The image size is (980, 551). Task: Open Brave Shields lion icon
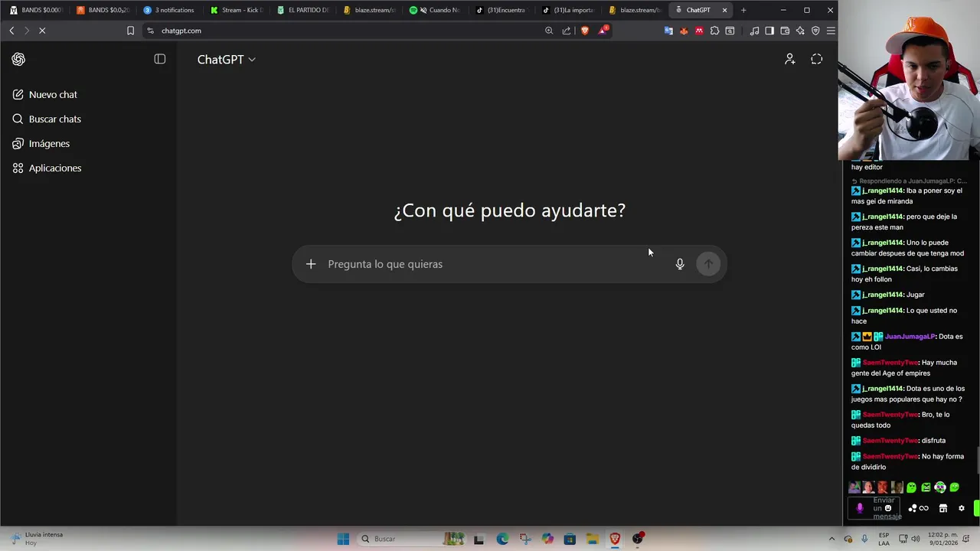(585, 31)
